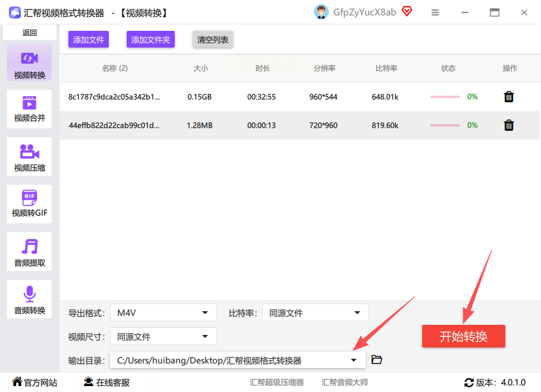The width and height of the screenshot is (541, 392).
Task: Click the Clear List (清空列表) button
Action: 213,40
